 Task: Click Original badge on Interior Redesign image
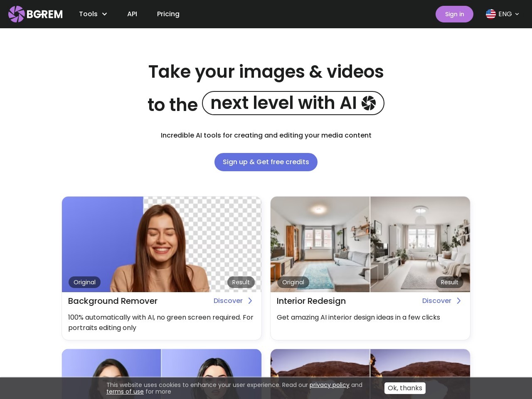[x=293, y=282]
